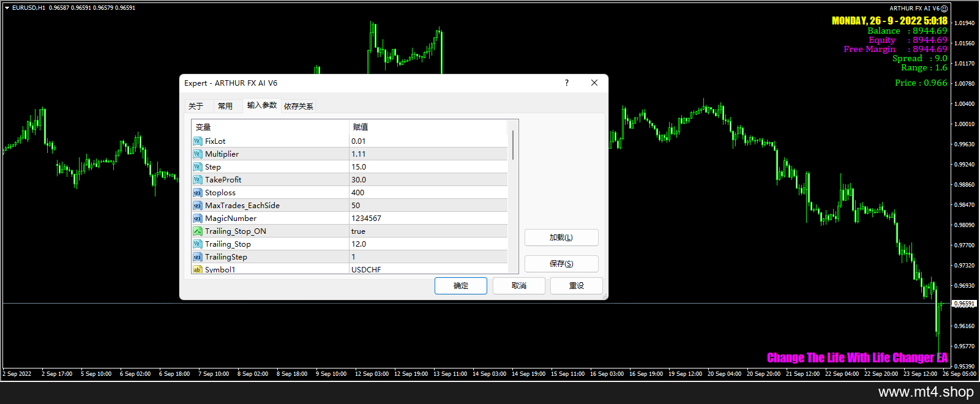
Task: Click the Trailing_Stop_ON variable name
Action: [x=236, y=231]
